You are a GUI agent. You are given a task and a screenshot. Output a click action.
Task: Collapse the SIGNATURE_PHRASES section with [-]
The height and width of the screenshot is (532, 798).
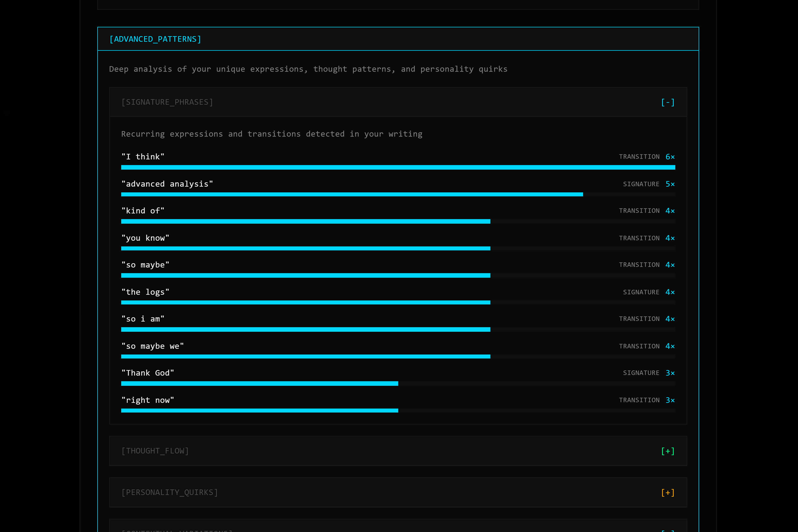pyautogui.click(x=667, y=103)
